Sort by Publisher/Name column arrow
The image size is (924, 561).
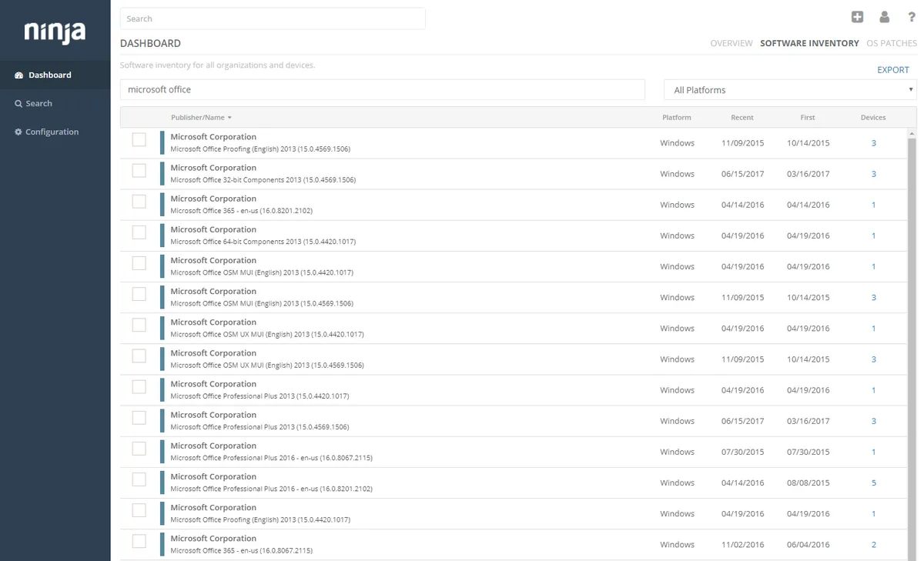(229, 118)
